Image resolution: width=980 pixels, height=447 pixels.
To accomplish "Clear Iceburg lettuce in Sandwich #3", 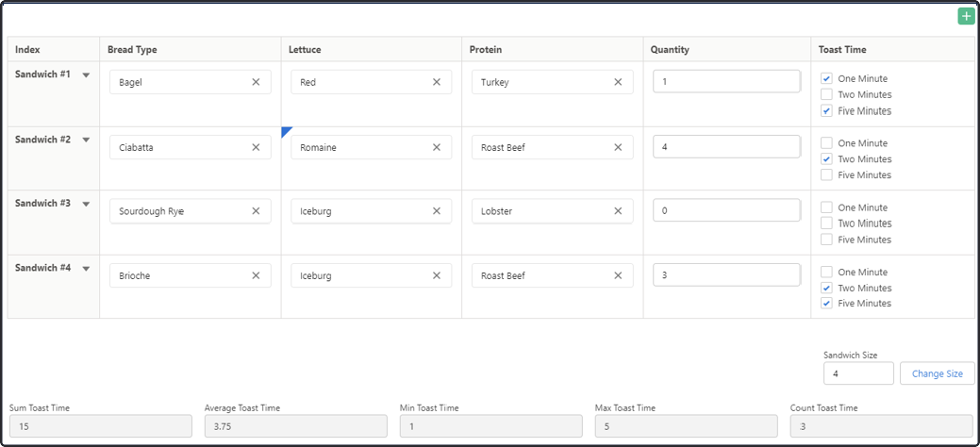I will [x=437, y=211].
